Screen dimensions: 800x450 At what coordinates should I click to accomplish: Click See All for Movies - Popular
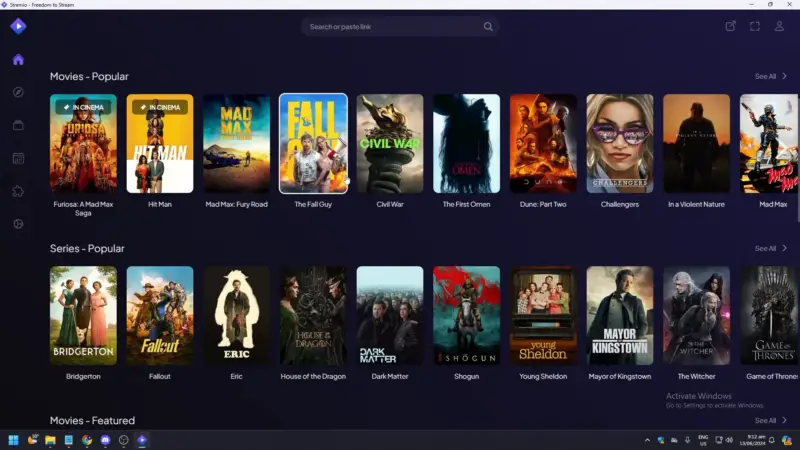tap(770, 76)
